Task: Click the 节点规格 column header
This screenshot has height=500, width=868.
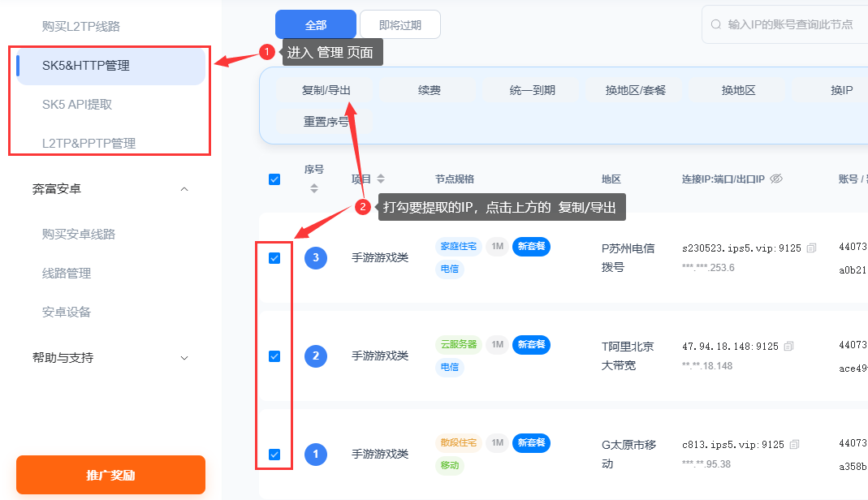Action: [x=455, y=179]
